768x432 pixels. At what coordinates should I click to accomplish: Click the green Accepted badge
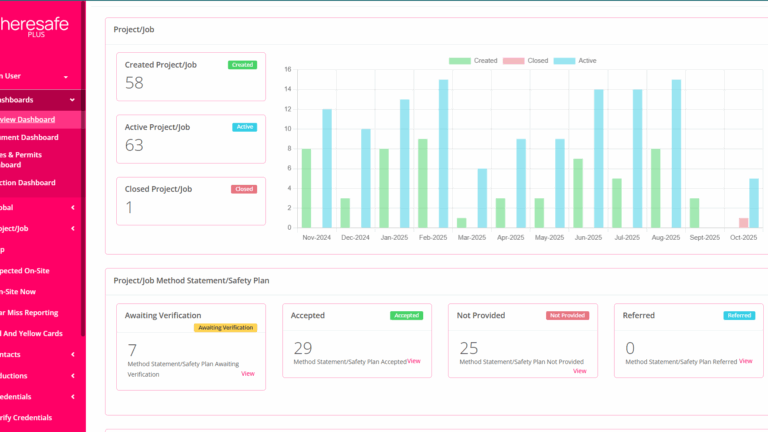tap(406, 315)
